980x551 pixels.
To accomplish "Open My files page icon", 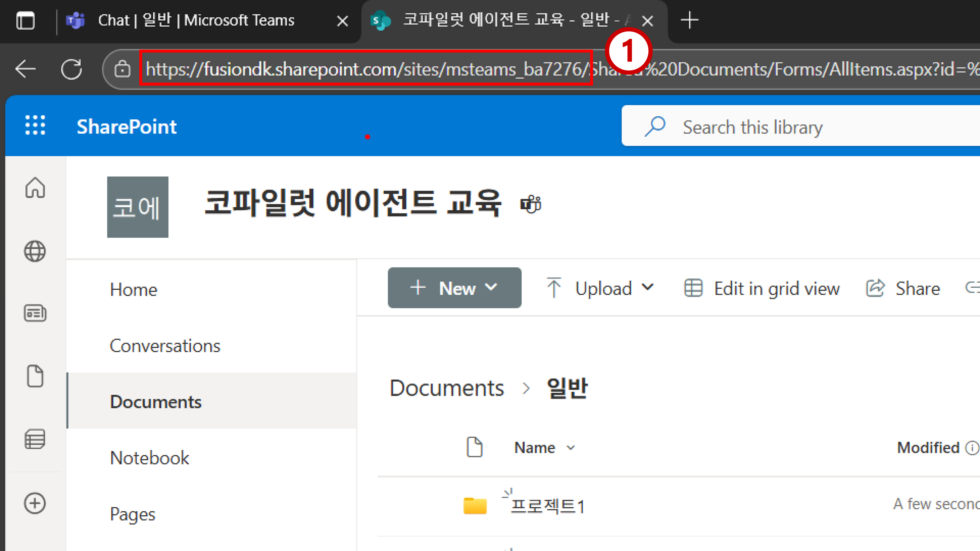I will (35, 376).
